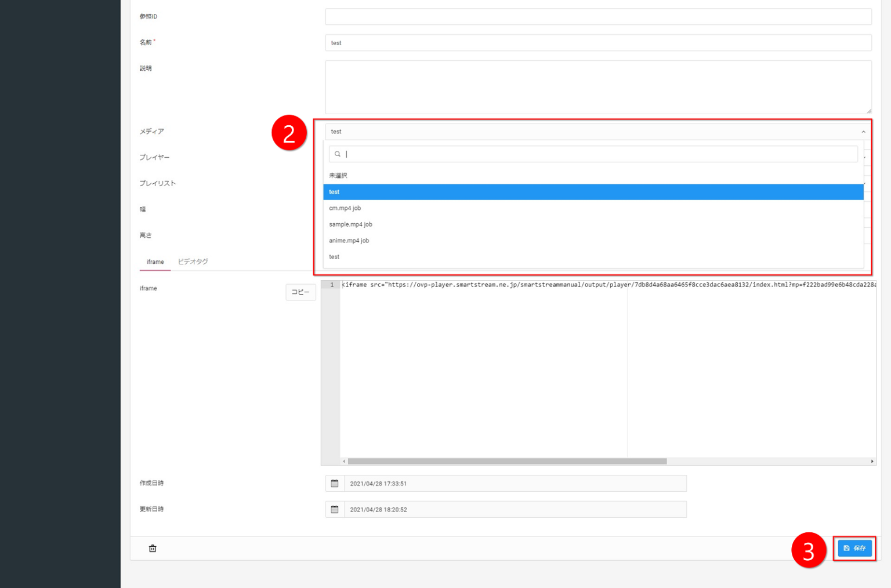Click the magnifier icon in the dropdown search
Viewport: 891px width, 588px height.
(x=338, y=154)
